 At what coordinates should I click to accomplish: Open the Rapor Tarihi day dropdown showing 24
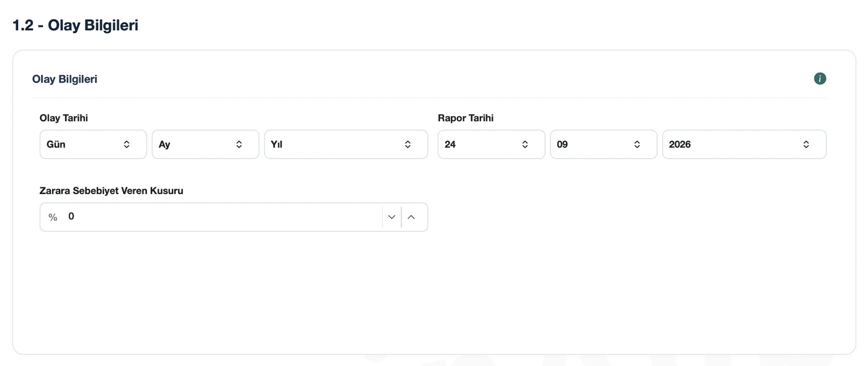492,145
